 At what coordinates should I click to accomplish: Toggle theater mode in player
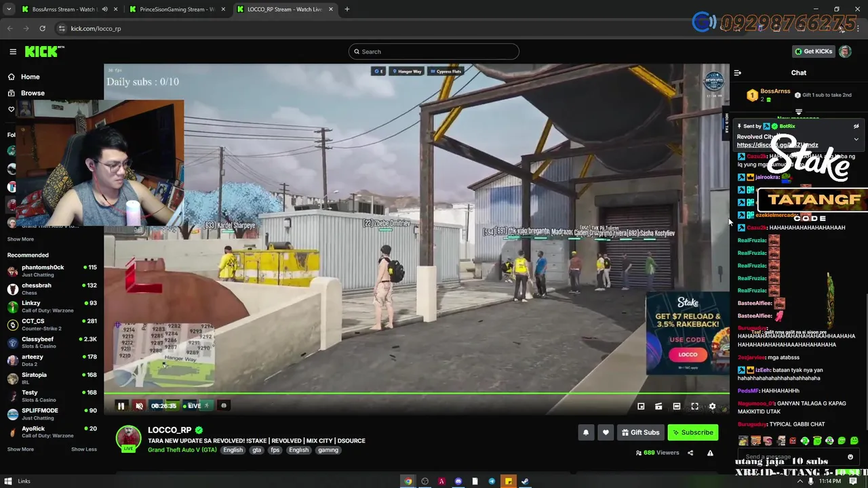click(676, 407)
